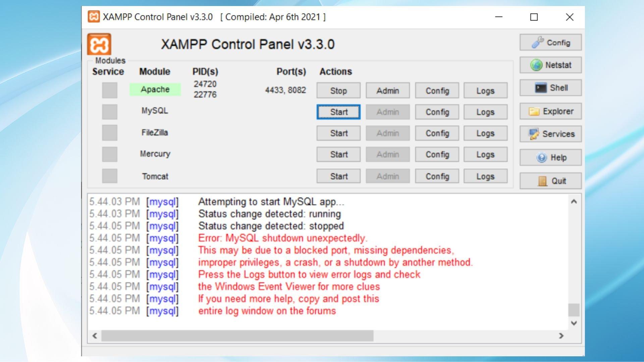Screen dimensions: 644x362
Task: Start the MySQL module
Action: (x=338, y=112)
